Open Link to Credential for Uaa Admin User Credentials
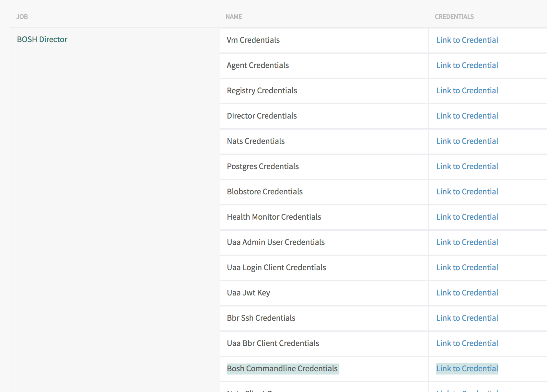This screenshot has width=547, height=392. (467, 242)
